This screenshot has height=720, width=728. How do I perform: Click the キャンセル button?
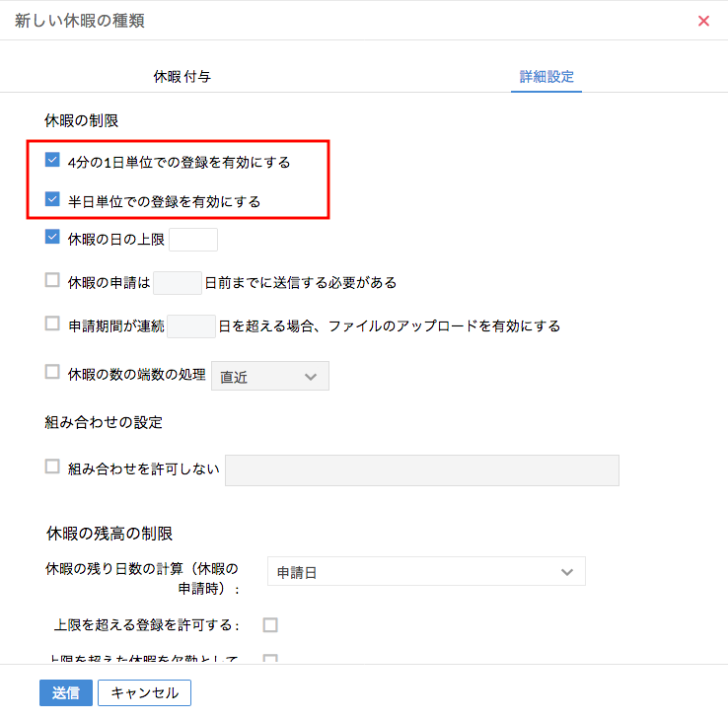[x=144, y=693]
